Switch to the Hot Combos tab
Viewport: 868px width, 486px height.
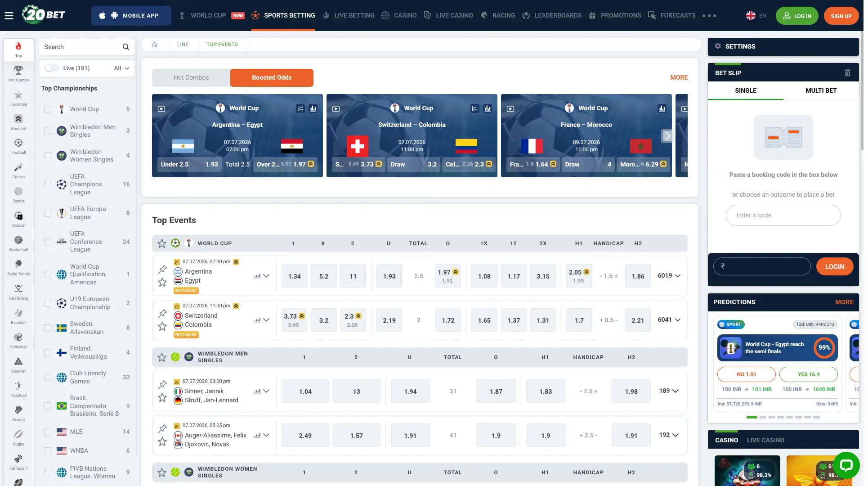(191, 78)
